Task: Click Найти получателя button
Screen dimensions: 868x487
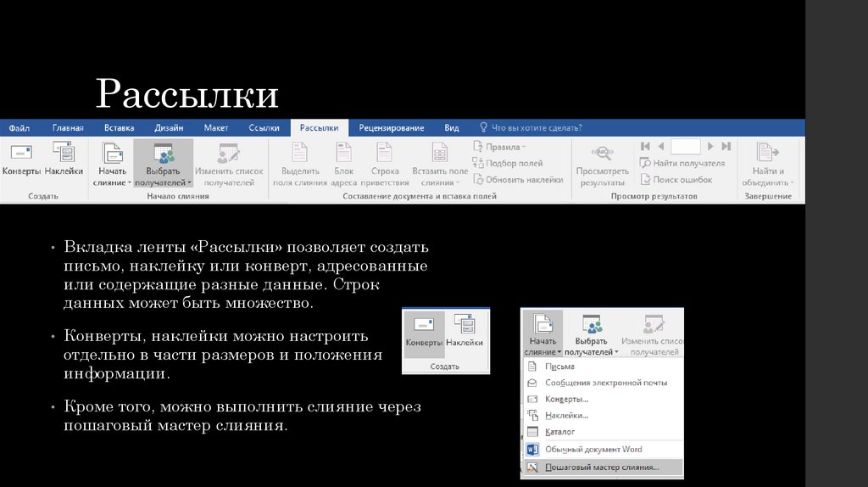Action: coord(682,164)
